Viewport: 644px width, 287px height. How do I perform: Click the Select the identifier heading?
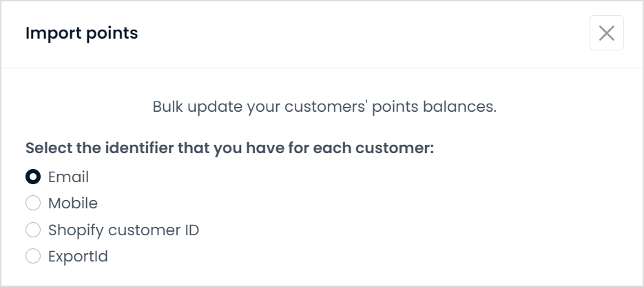[x=229, y=148]
